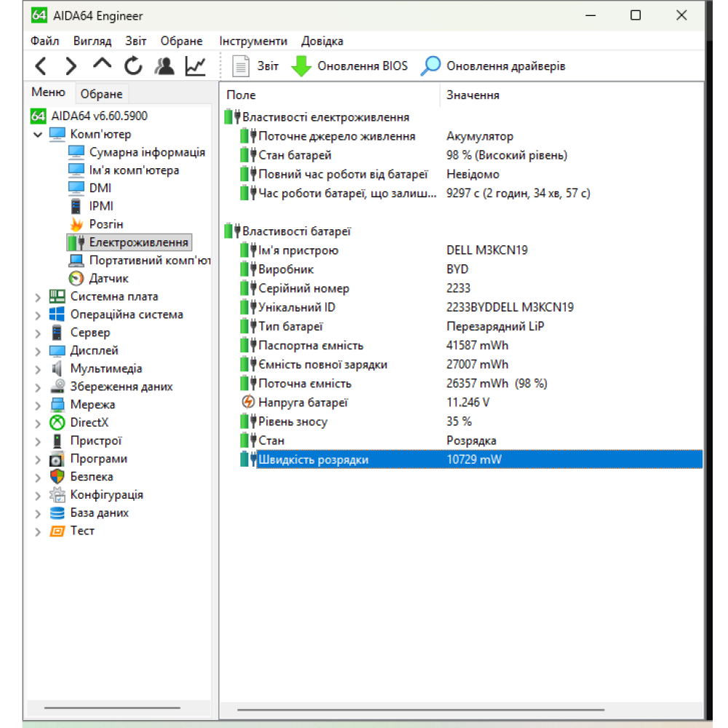Image resolution: width=728 pixels, height=728 pixels.
Task: Collapse the Комп'ютер tree node
Action: pos(38,135)
